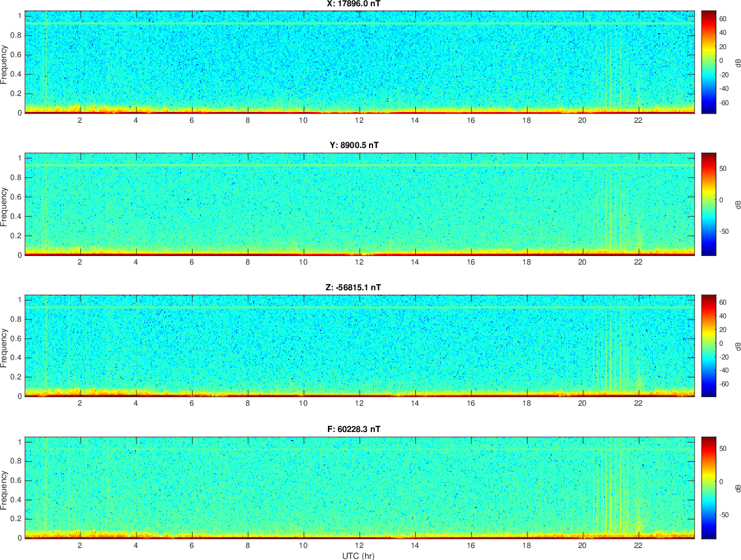741x560 pixels.
Task: Click the Y panel colorbar
Action: 708,204
